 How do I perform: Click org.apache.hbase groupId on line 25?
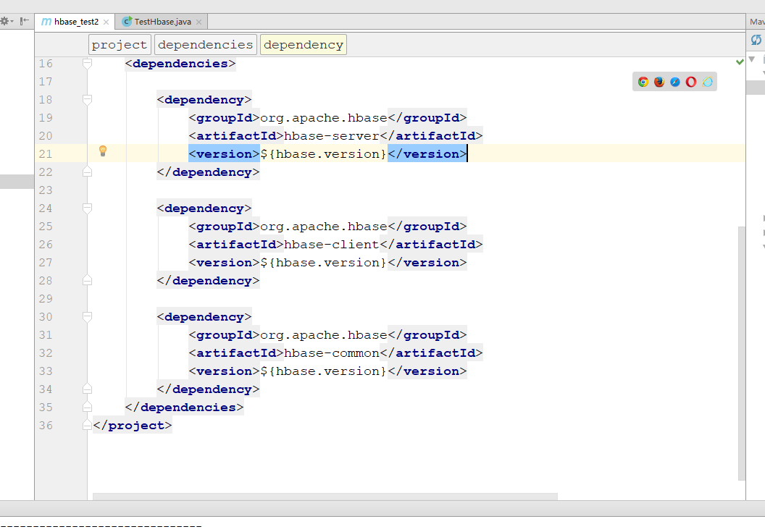pyautogui.click(x=324, y=227)
